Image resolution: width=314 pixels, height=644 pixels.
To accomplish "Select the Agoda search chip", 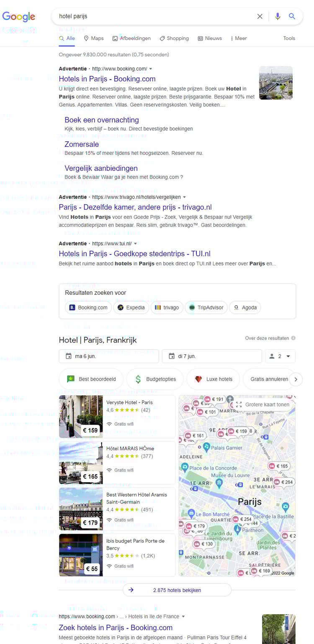I will (x=245, y=307).
